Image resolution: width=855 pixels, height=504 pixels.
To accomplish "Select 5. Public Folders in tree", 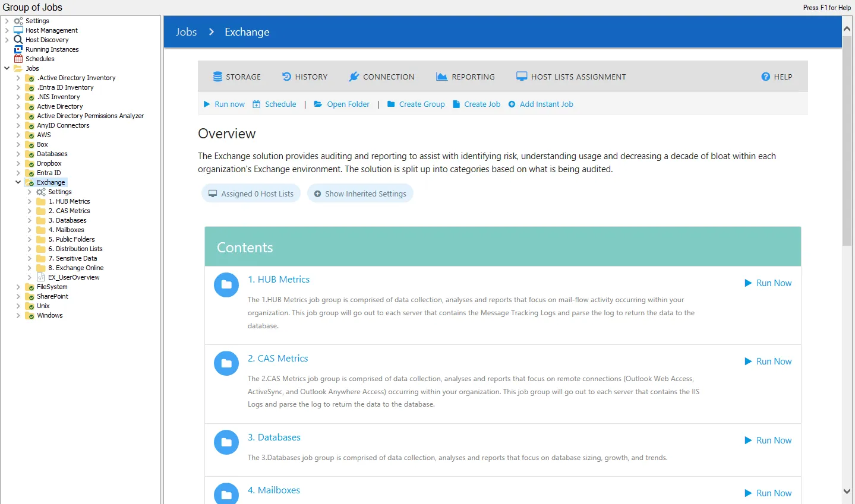I will pos(71,239).
